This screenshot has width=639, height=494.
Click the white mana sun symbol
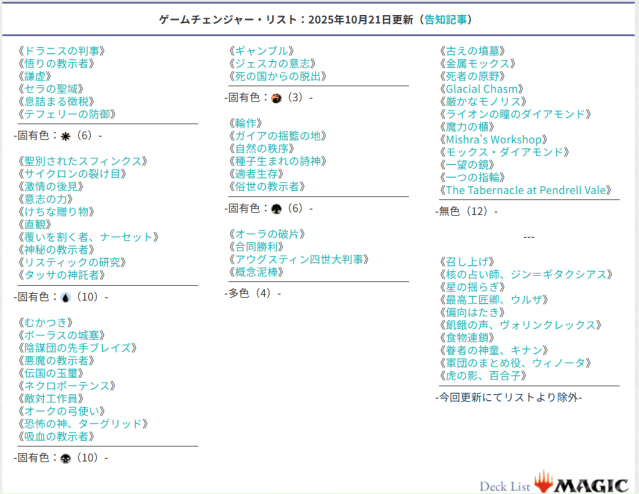point(66,135)
